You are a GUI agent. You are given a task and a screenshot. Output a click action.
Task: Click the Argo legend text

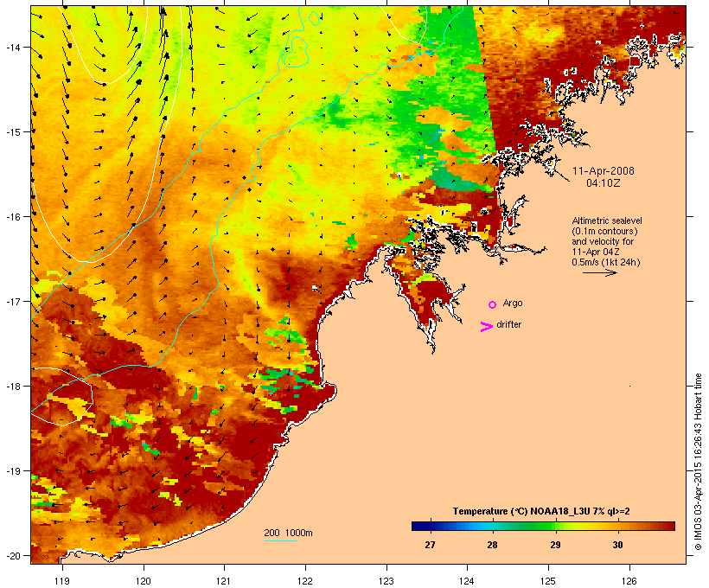point(513,303)
